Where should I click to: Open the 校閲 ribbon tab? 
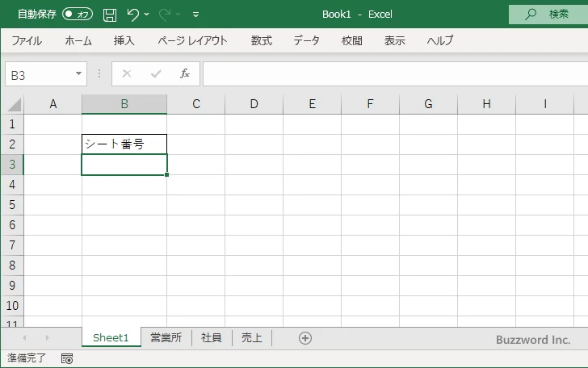pos(352,40)
